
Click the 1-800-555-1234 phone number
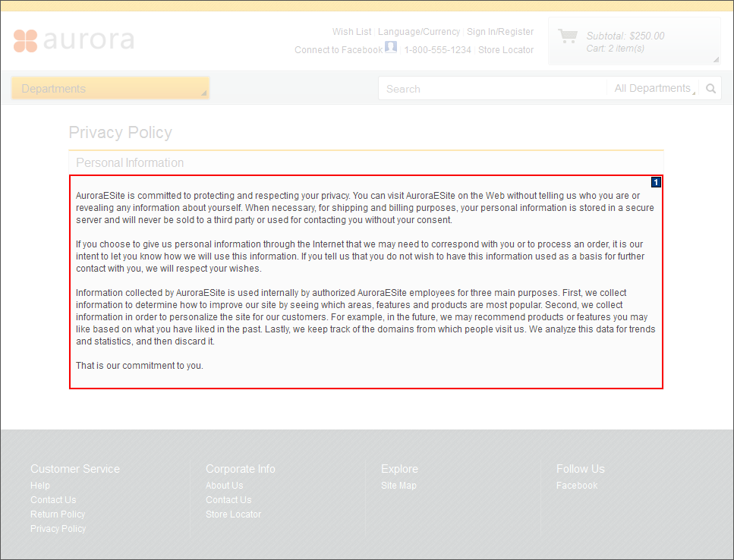point(438,50)
